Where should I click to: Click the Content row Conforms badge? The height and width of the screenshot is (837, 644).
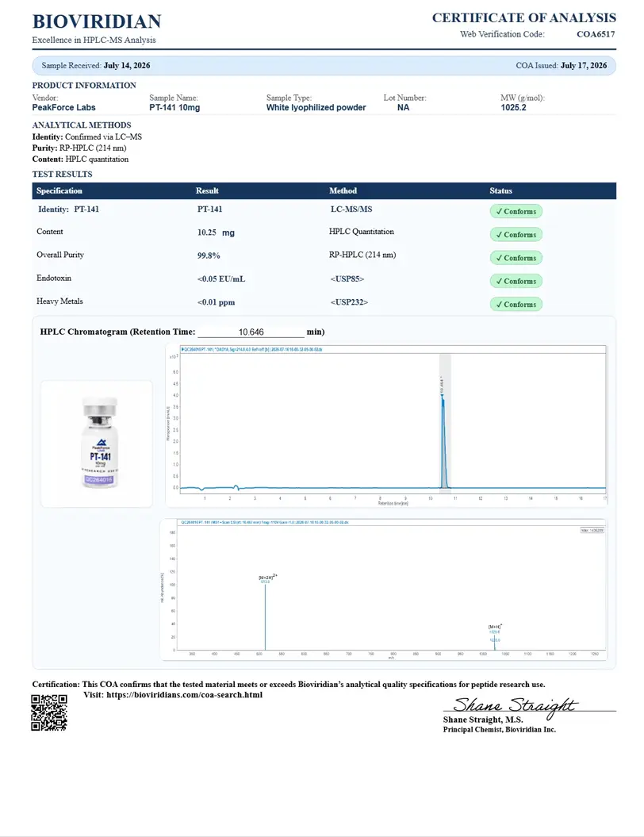coord(516,234)
